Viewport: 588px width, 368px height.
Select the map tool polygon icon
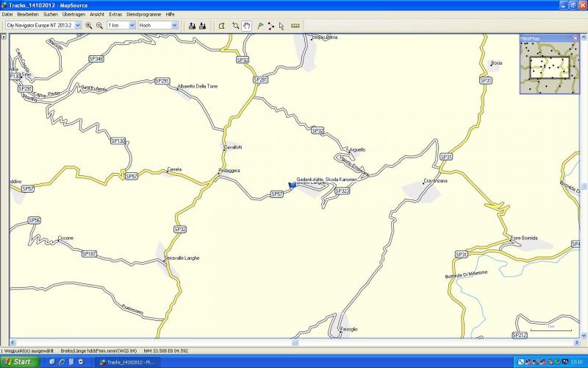(x=221, y=25)
